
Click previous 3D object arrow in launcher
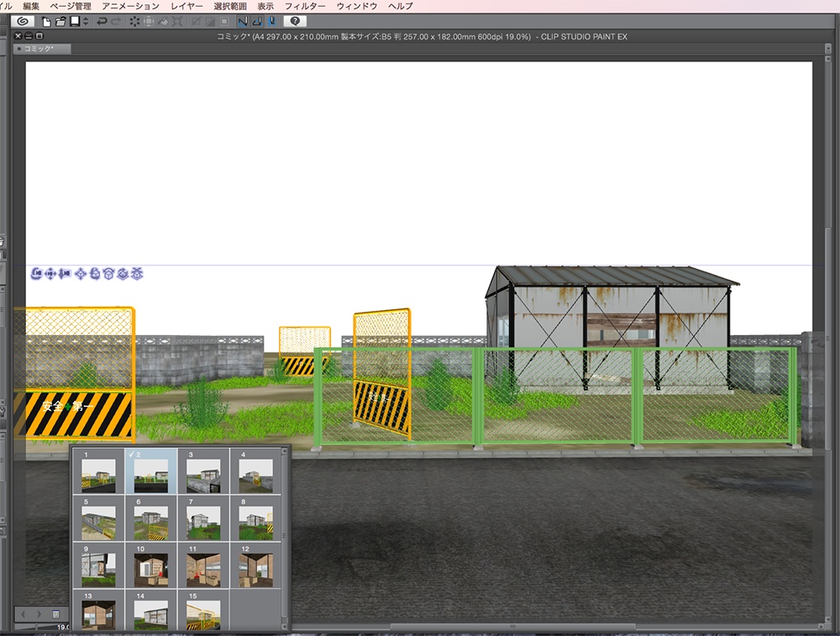click(24, 614)
